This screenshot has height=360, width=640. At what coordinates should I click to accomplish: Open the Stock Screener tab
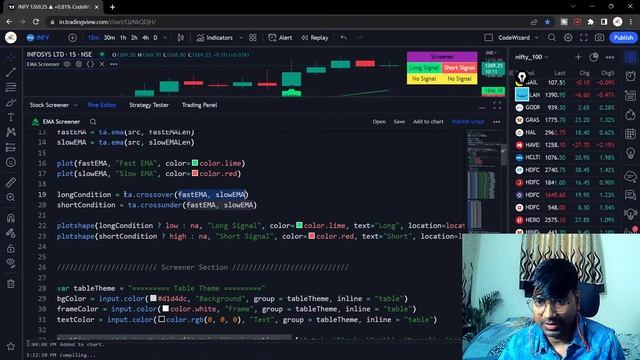pyautogui.click(x=49, y=105)
